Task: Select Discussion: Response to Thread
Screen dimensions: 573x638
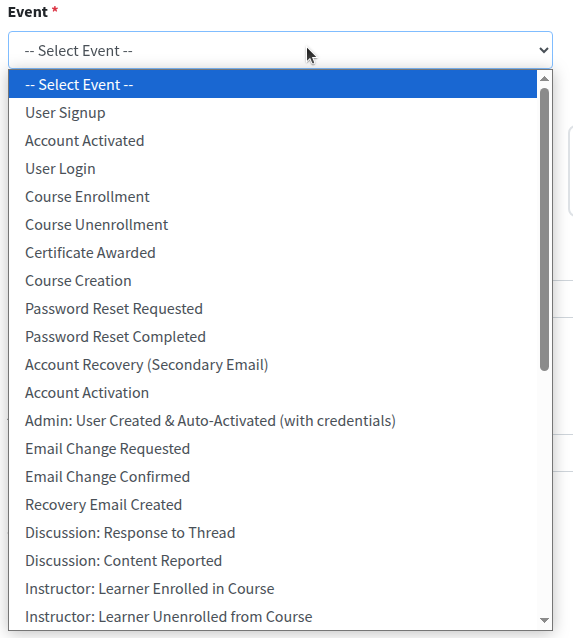Action: (x=273, y=533)
